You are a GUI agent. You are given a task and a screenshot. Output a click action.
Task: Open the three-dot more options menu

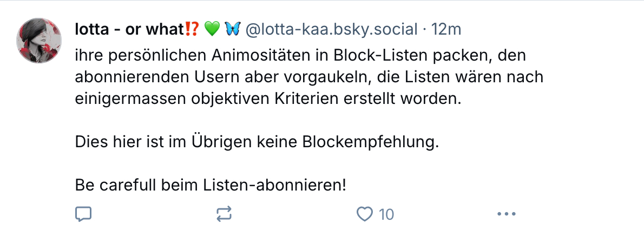point(506,214)
